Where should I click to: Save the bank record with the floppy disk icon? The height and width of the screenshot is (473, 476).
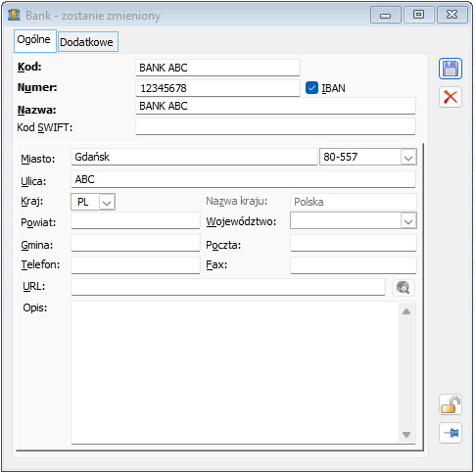pos(451,69)
